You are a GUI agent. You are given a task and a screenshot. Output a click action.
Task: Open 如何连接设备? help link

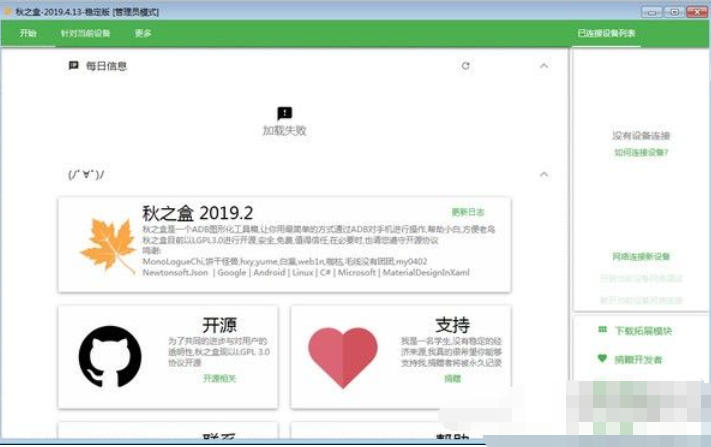click(641, 152)
